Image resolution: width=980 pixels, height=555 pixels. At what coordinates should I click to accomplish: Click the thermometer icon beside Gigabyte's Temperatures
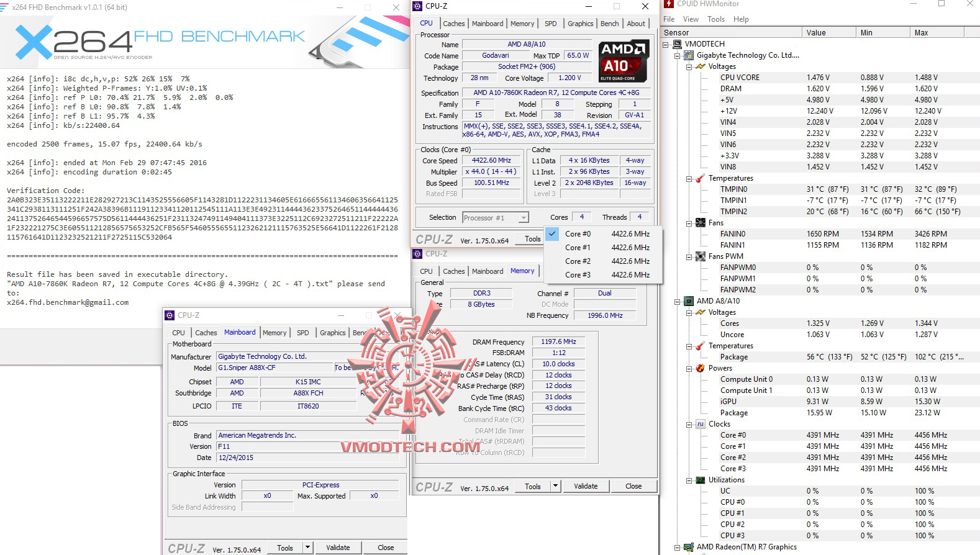tap(700, 178)
